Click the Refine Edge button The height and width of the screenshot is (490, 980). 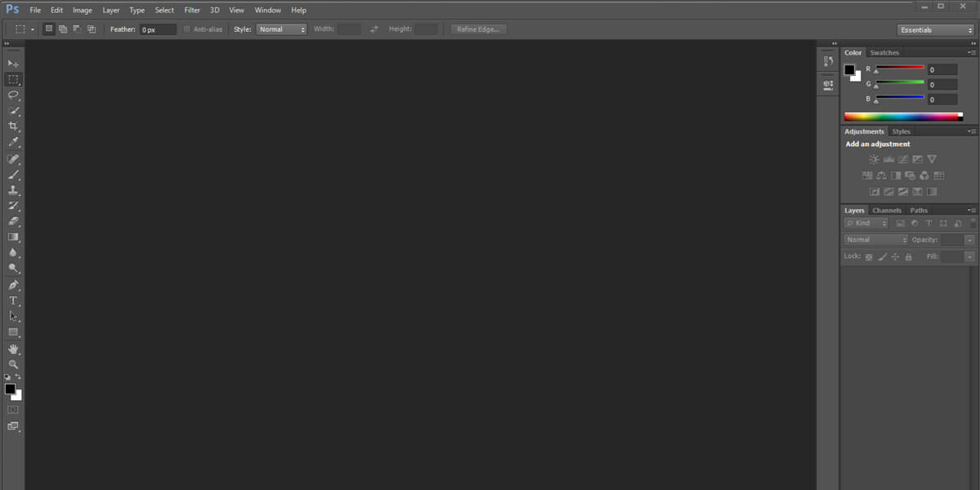pyautogui.click(x=479, y=29)
